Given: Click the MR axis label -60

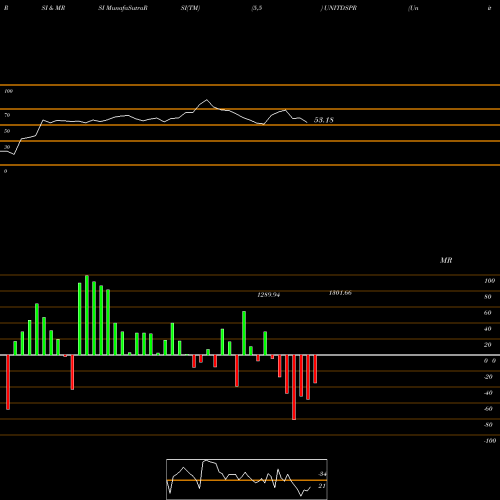Looking at the screenshot, I should (x=488, y=409).
